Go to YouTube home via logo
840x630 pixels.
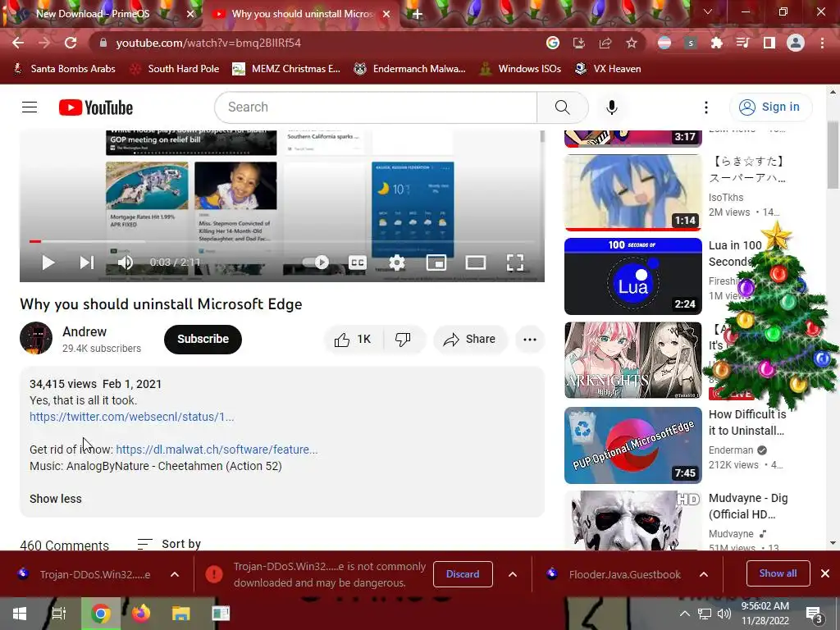pyautogui.click(x=96, y=107)
